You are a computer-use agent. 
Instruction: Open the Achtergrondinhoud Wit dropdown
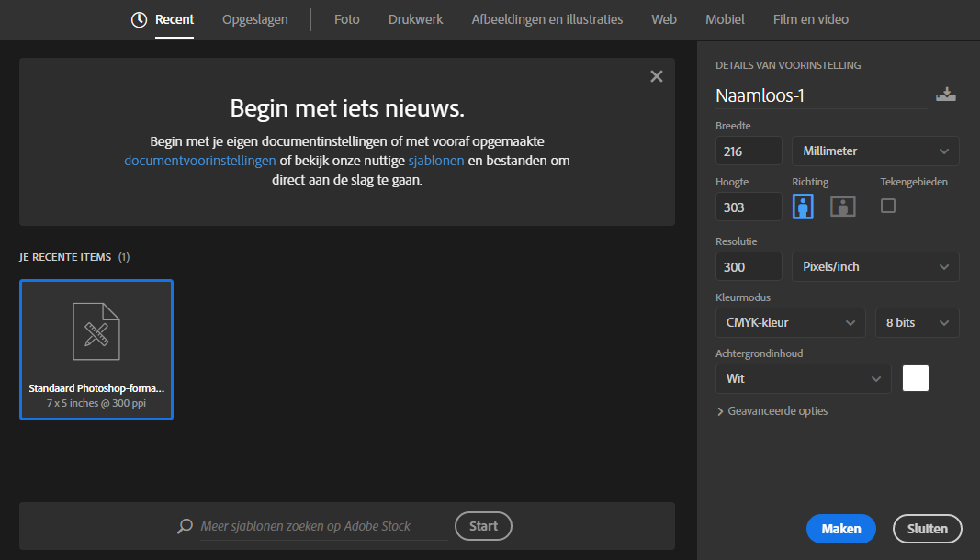click(x=803, y=378)
